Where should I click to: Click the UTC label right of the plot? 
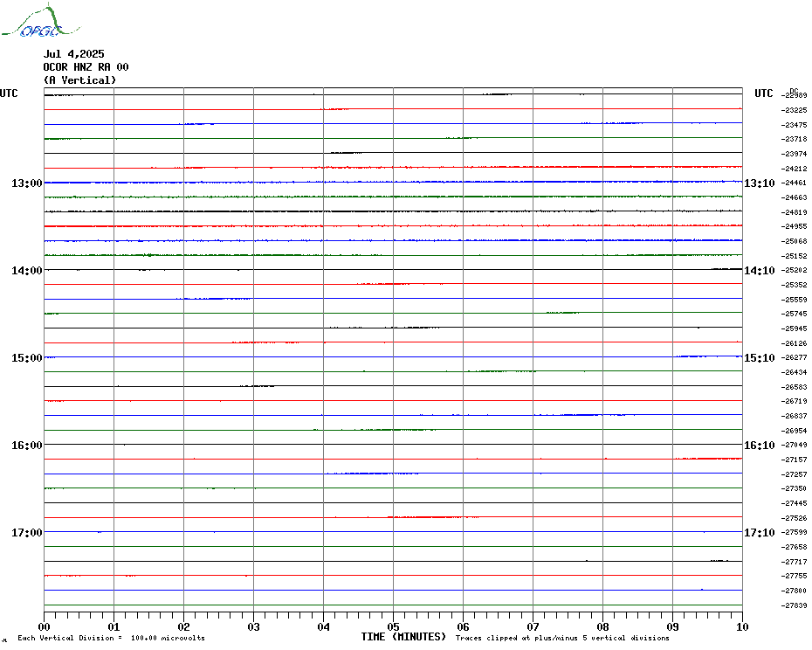coord(763,93)
